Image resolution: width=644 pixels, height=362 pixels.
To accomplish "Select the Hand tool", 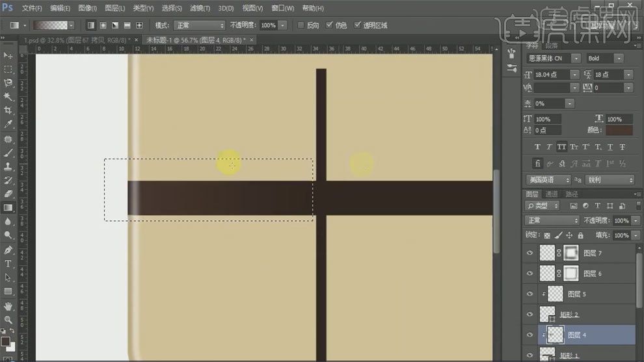I will tap(8, 305).
